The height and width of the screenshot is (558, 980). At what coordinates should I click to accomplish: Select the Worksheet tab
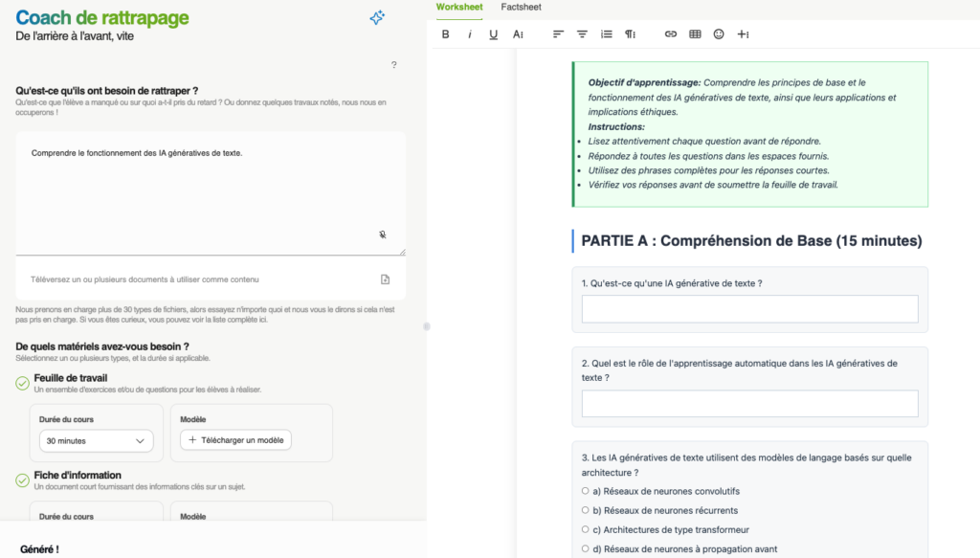click(x=459, y=7)
